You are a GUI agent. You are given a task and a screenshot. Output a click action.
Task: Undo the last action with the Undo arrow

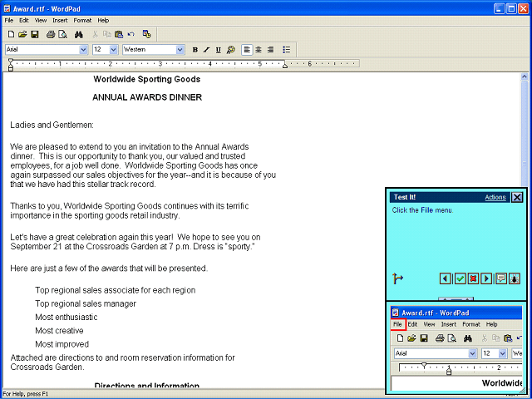pos(131,34)
